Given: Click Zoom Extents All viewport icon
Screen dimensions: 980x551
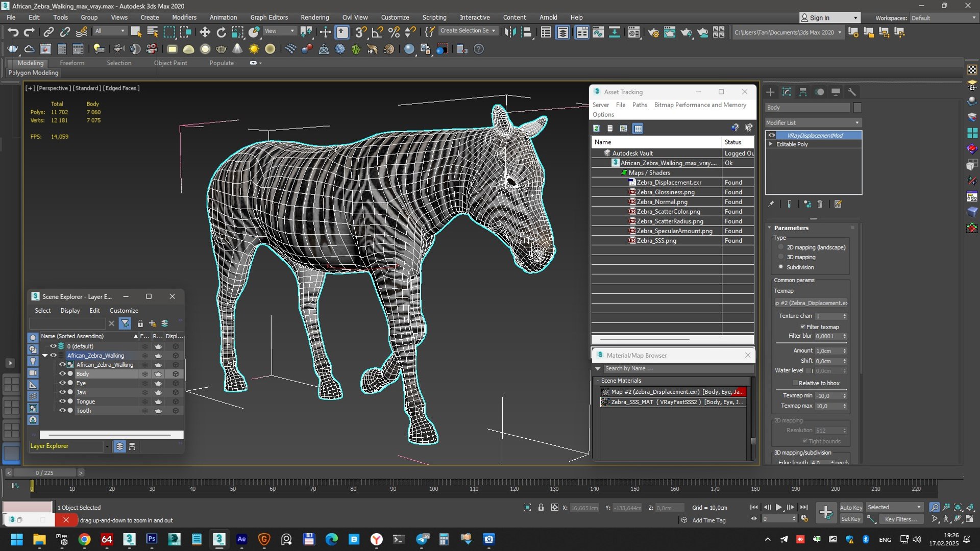Looking at the screenshot, I should pyautogui.click(x=970, y=507).
